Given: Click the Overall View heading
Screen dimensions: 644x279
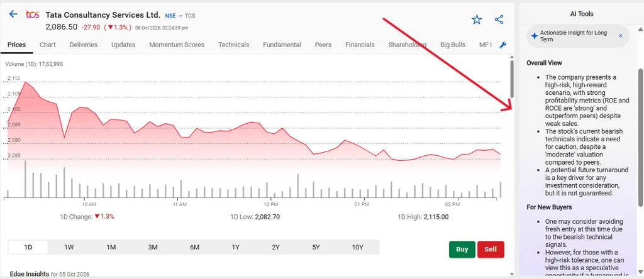Looking at the screenshot, I should (x=544, y=63).
